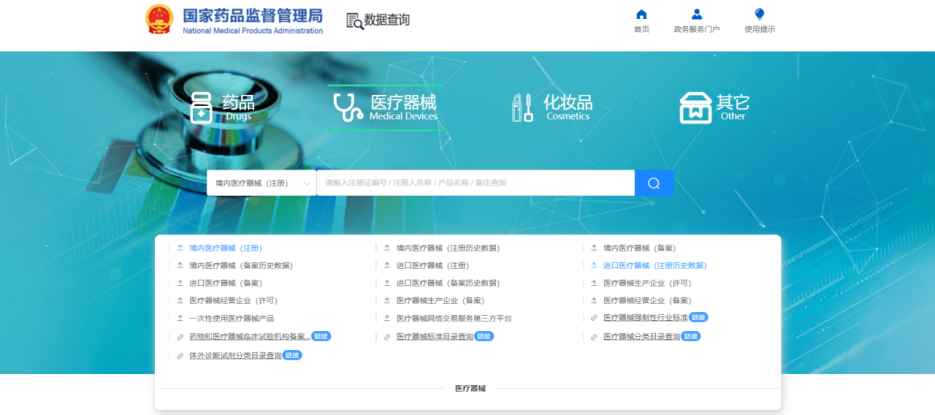The height and width of the screenshot is (415, 935).
Task: Select the 药品 Drugs category icon
Action: pos(202,108)
